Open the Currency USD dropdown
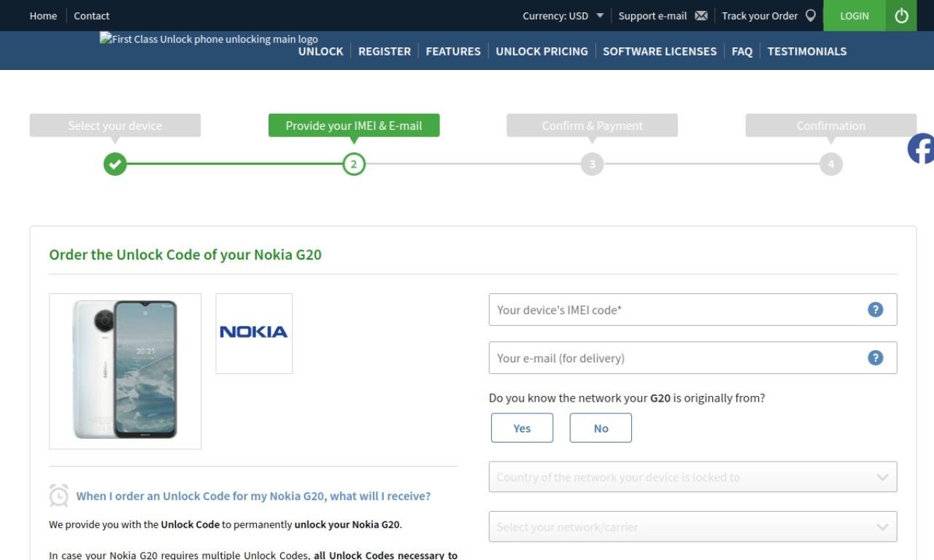 click(563, 15)
